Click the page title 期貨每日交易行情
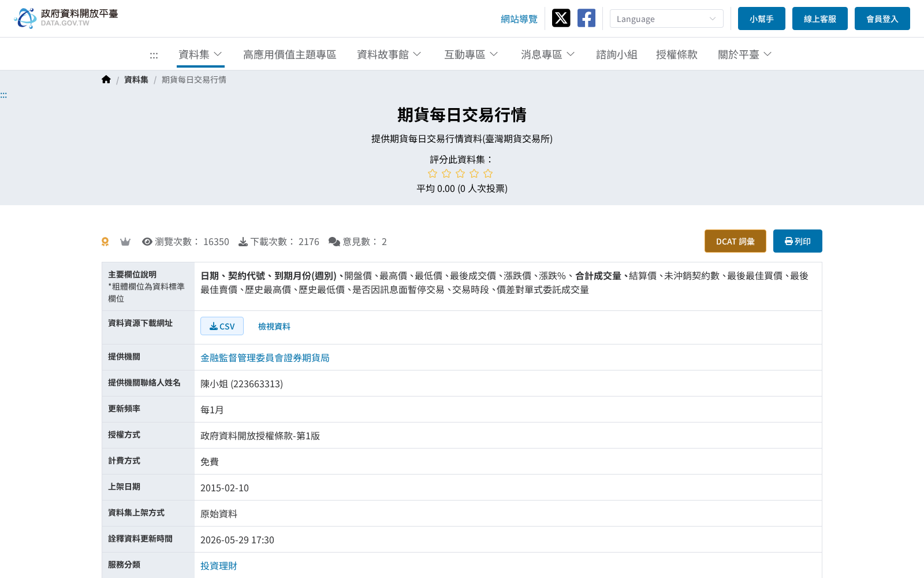Image resolution: width=924 pixels, height=578 pixels. coord(462,114)
